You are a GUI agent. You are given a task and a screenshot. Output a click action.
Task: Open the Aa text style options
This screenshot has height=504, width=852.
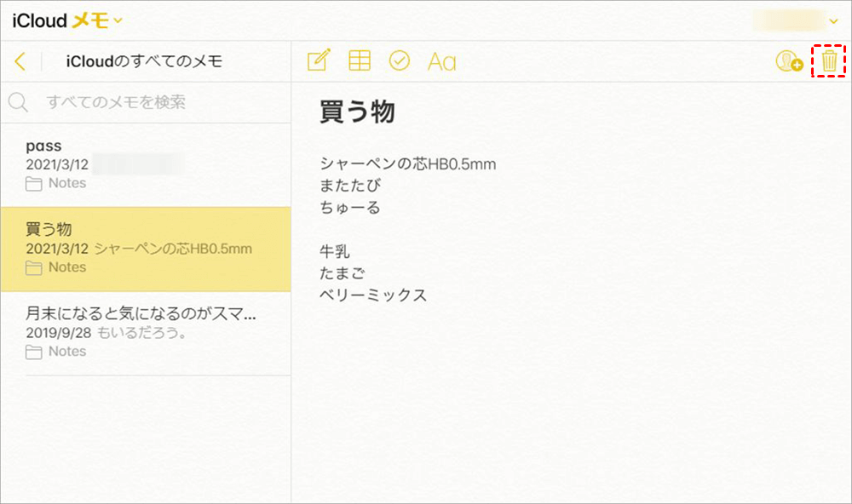pyautogui.click(x=441, y=61)
